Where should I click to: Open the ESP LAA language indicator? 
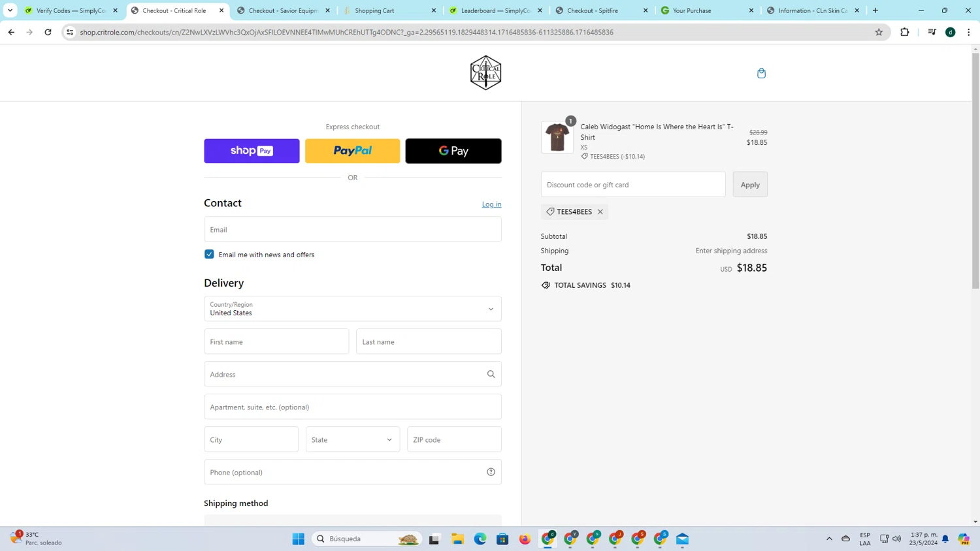(x=865, y=539)
